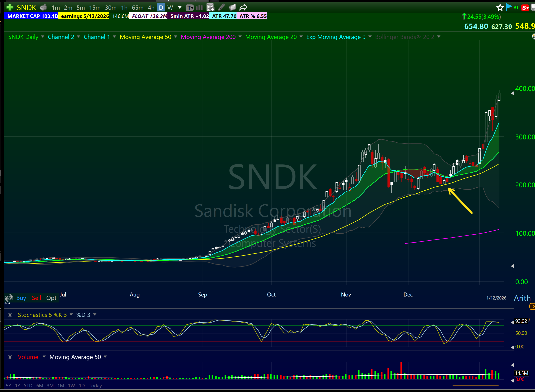Switch to the 15m timeframe
Image resolution: width=535 pixels, height=392 pixels.
[x=95, y=8]
